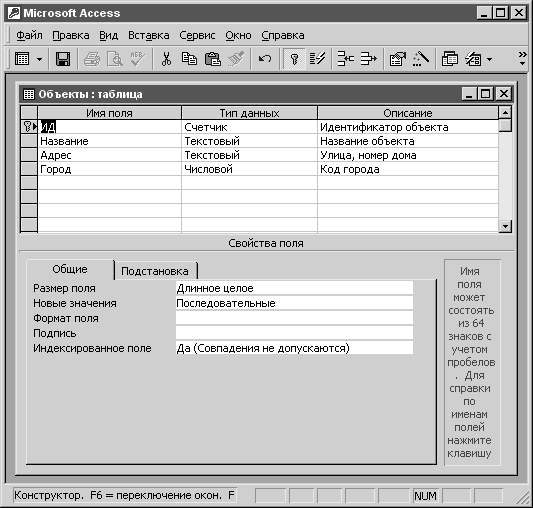The height and width of the screenshot is (508, 533).
Task: Click Текстовый type in Название row
Action: [250, 141]
